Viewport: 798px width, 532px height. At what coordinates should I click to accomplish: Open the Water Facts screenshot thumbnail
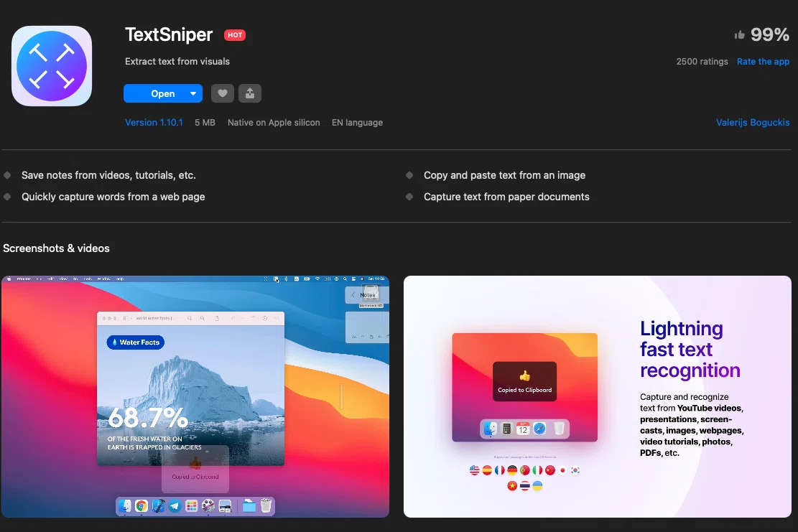point(195,397)
